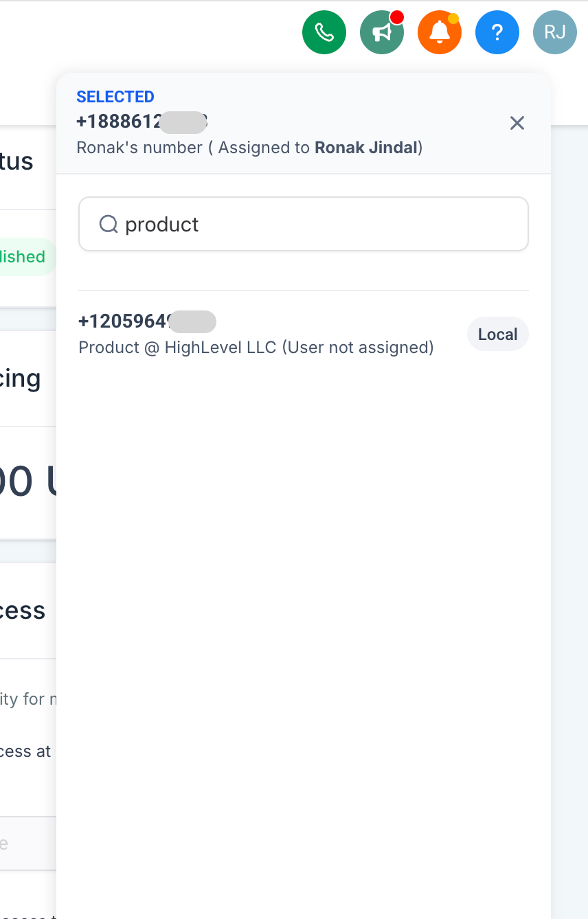Image resolution: width=588 pixels, height=919 pixels.
Task: Click the yellow dot on bell icon
Action: 453,19
